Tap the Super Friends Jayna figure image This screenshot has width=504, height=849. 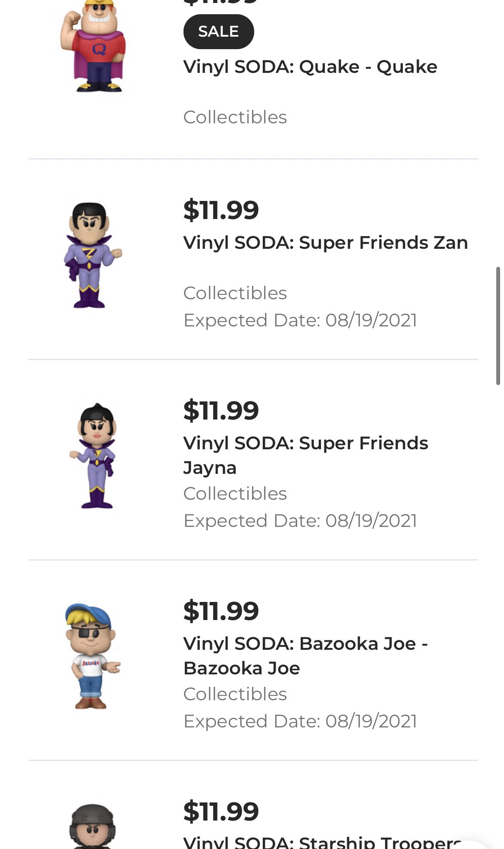click(x=93, y=456)
